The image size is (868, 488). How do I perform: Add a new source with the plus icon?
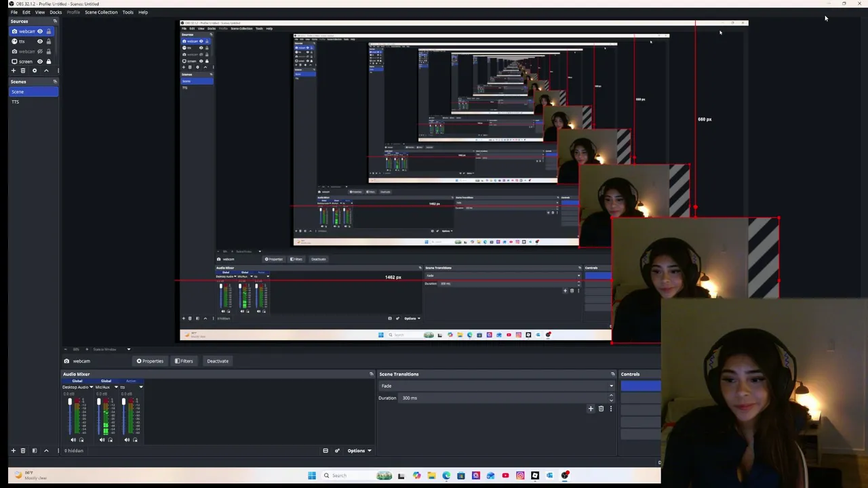click(x=13, y=70)
